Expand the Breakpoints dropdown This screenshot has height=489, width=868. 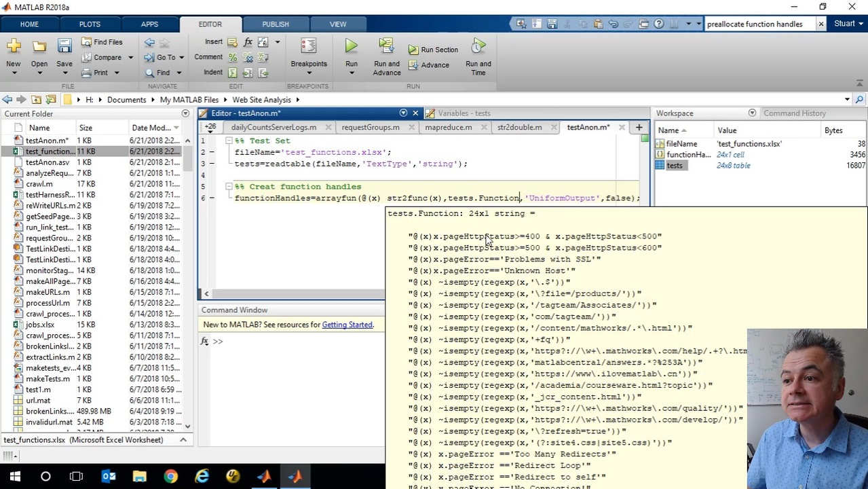tap(309, 73)
